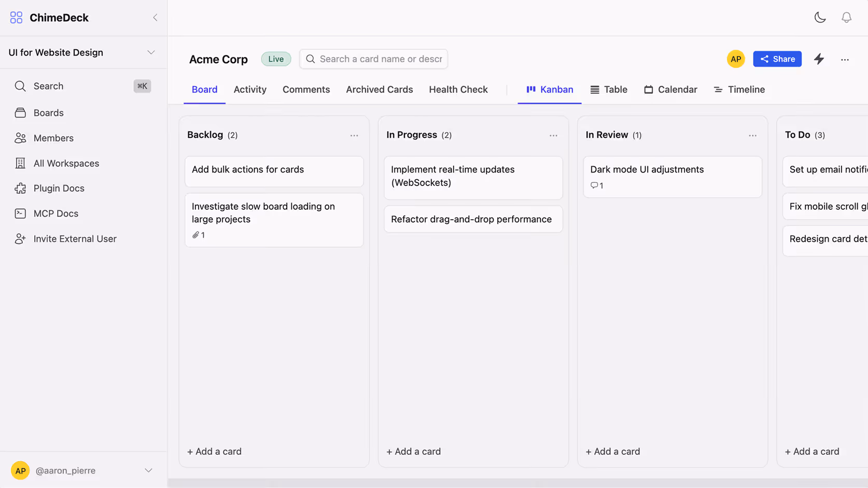The image size is (868, 488).
Task: Open card Dark mode UI adjustments
Action: pyautogui.click(x=673, y=177)
